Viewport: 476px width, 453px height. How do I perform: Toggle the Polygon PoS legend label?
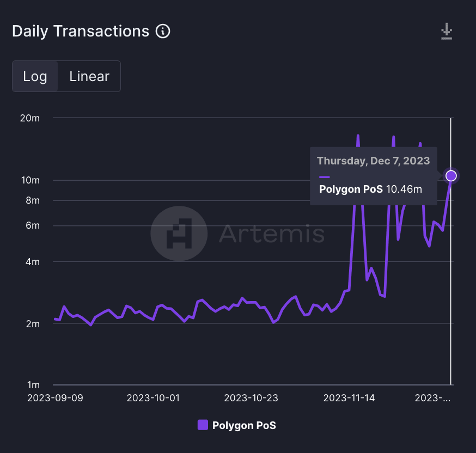(244, 425)
